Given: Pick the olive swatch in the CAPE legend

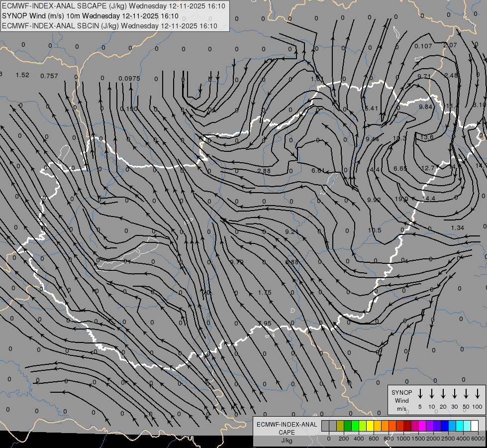Looking at the screenshot, I should pos(340,426).
